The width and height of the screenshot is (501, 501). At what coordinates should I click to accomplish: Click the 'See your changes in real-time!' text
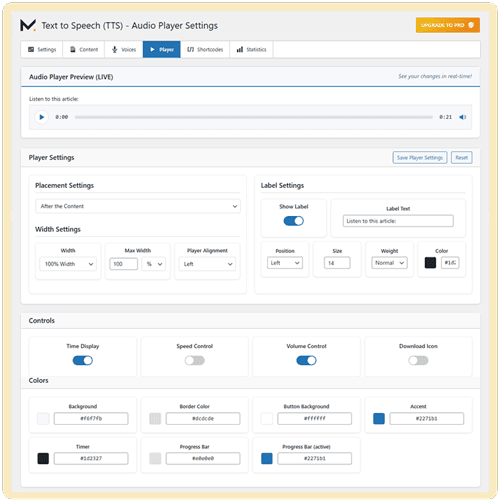click(435, 76)
